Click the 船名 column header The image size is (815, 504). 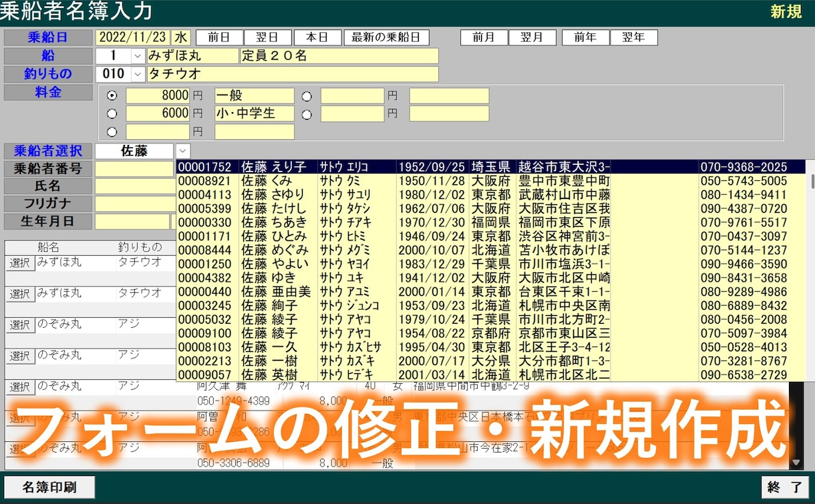(48, 248)
